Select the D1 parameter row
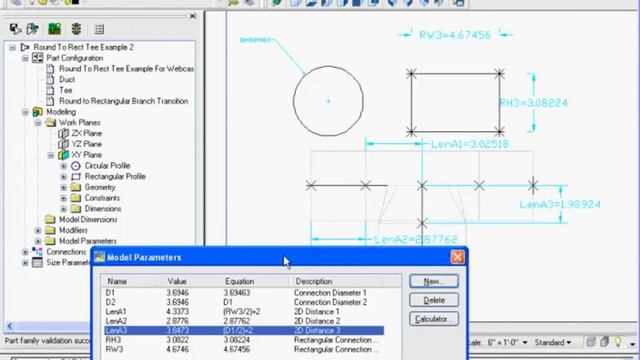Screen dimensions: 640x360 tap(244, 293)
